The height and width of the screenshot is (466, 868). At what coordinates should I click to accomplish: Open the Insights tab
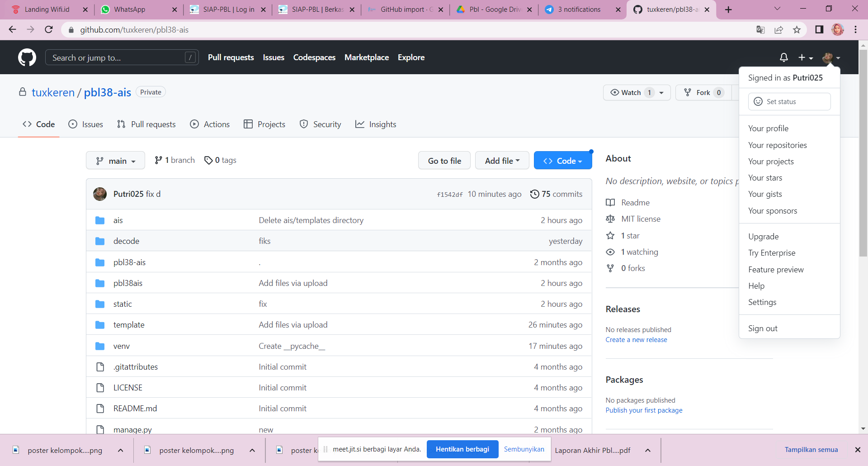coord(376,124)
